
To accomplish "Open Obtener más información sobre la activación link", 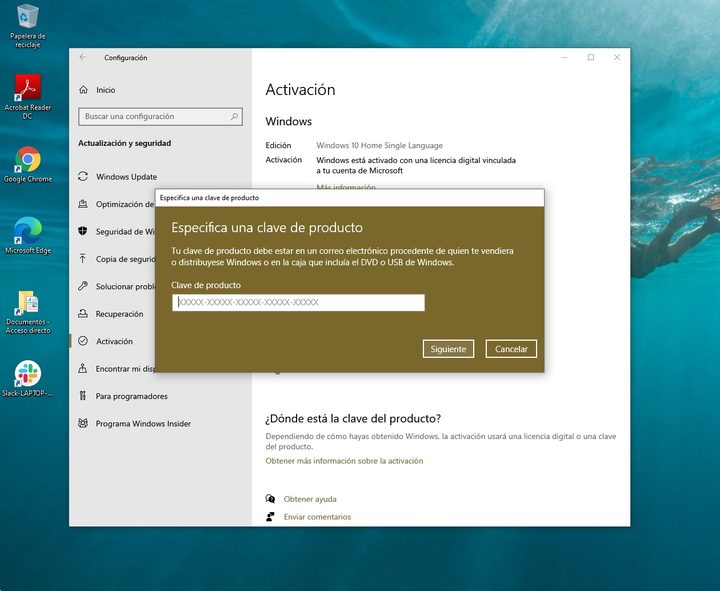I will pyautogui.click(x=344, y=461).
